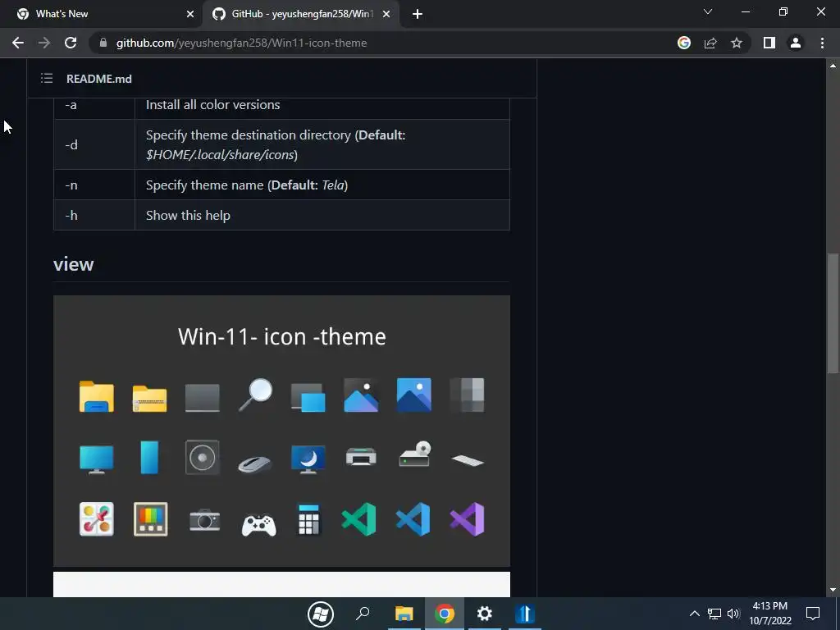Open the tab search chevron

tap(708, 11)
